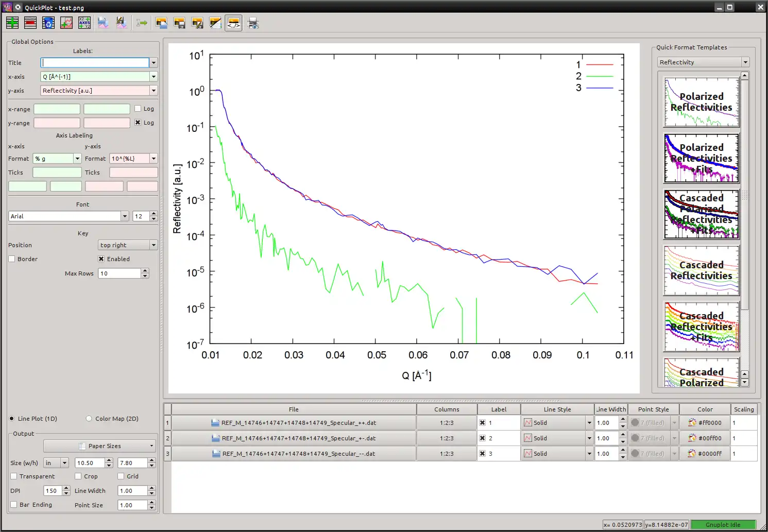The width and height of the screenshot is (768, 532).
Task: Click the Paper Sizes button
Action: tap(100, 446)
